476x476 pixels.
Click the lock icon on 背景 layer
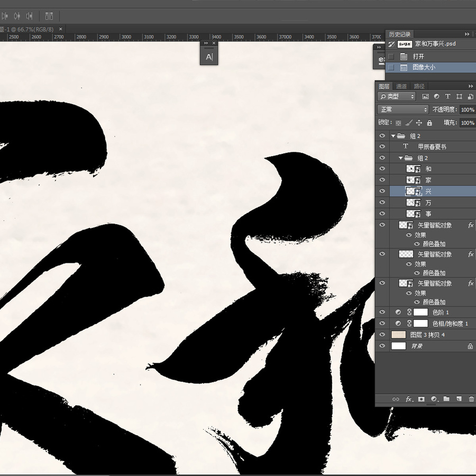[x=470, y=346]
